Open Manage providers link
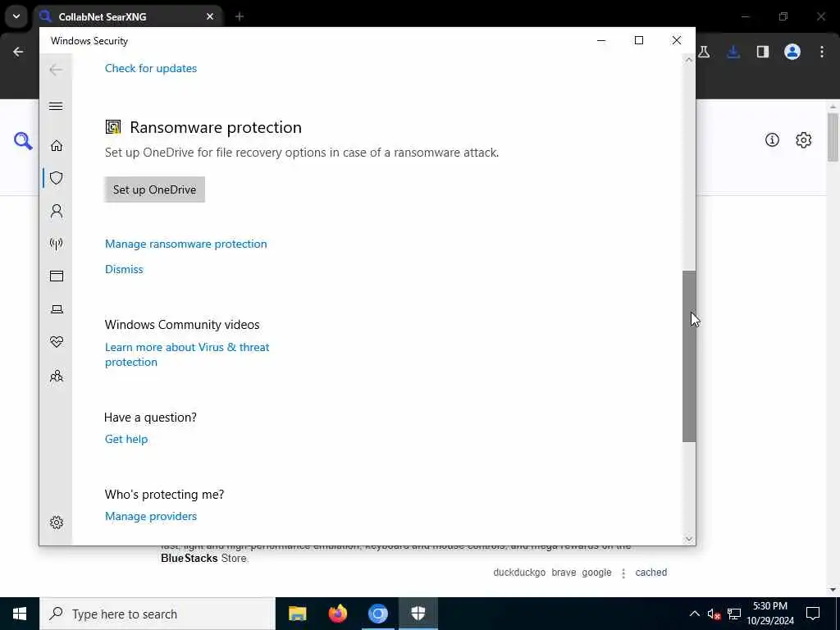The height and width of the screenshot is (630, 840). coord(151,516)
